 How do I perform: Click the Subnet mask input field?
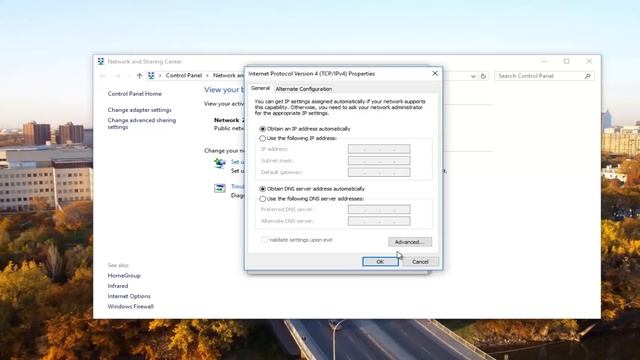379,161
